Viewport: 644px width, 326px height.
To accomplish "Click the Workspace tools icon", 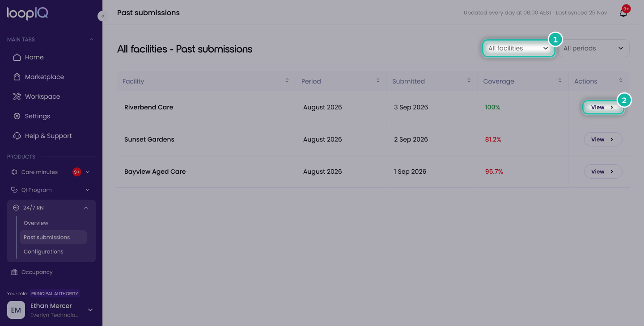I will 17,96.
